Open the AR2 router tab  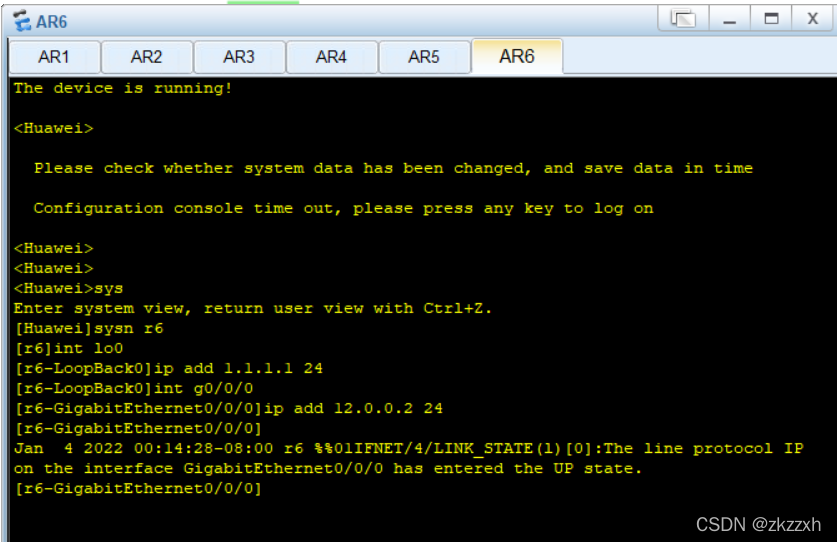pyautogui.click(x=147, y=57)
